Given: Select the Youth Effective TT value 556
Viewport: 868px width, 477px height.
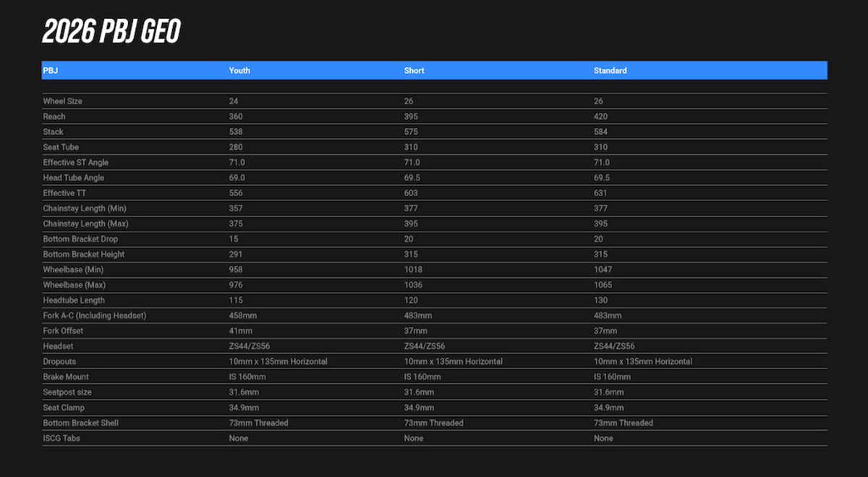Looking at the screenshot, I should tap(236, 193).
